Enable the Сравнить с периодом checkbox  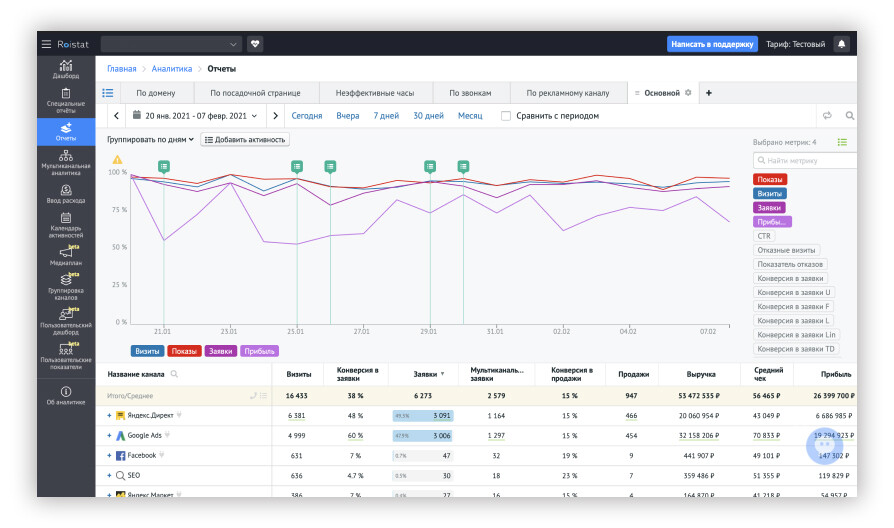[x=506, y=116]
